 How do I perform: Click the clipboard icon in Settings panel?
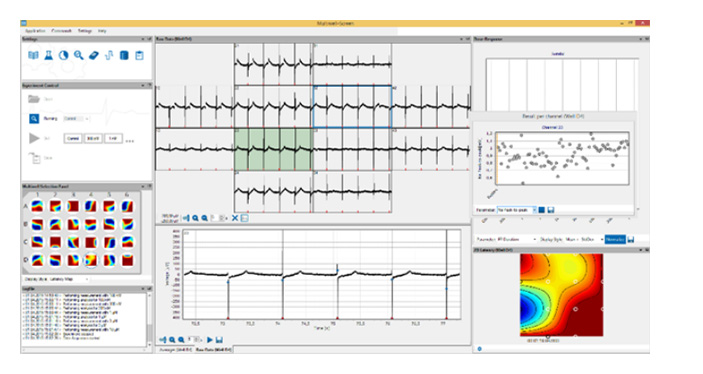tap(139, 55)
